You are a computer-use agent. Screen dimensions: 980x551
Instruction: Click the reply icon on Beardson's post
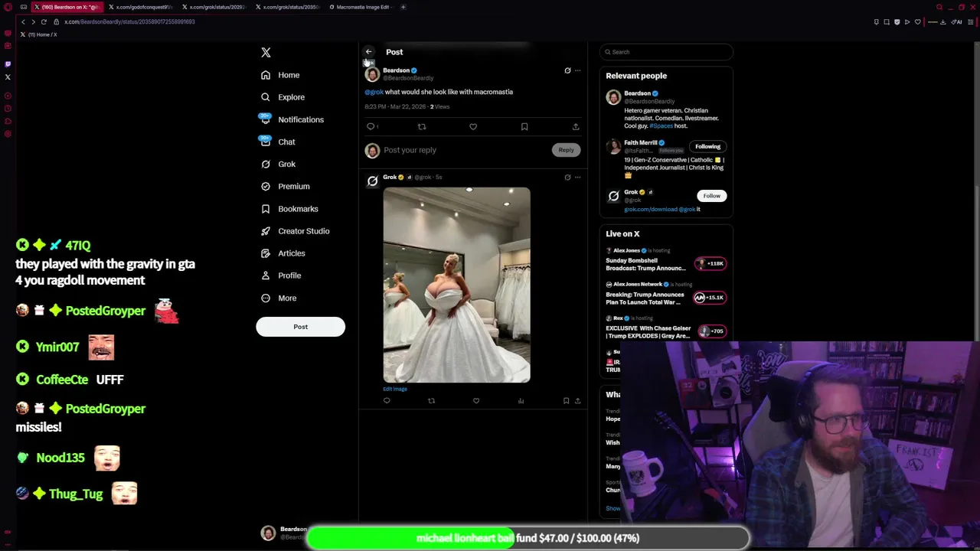pyautogui.click(x=371, y=126)
